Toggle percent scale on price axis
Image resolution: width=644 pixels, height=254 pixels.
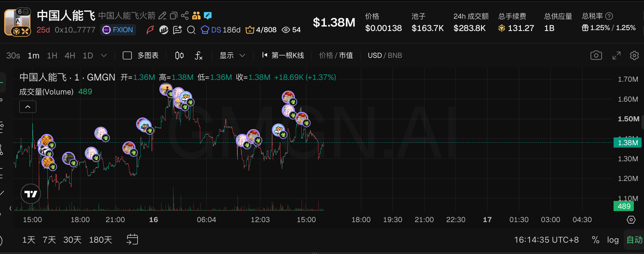coord(595,240)
